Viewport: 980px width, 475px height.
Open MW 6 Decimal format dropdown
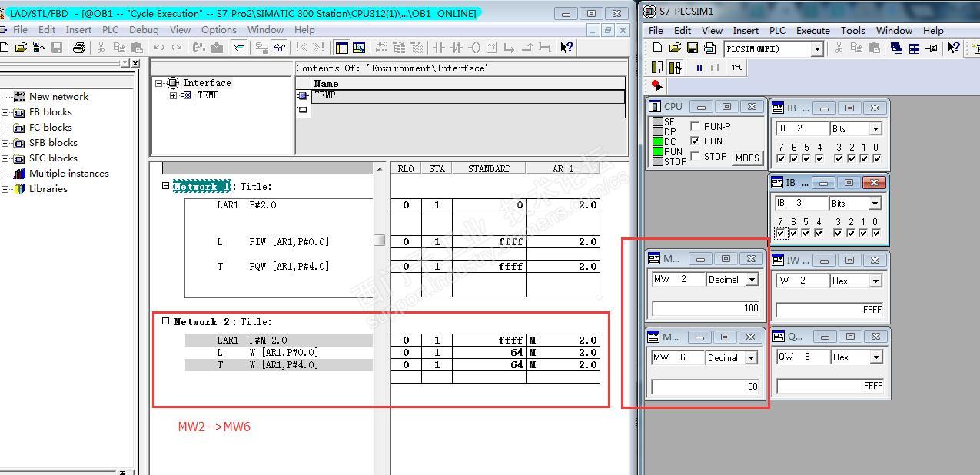(752, 358)
